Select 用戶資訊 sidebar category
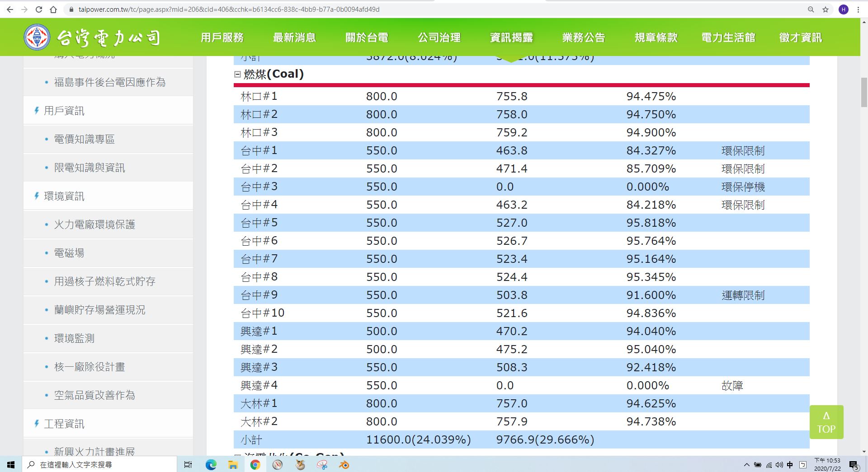Image resolution: width=868 pixels, height=472 pixels. click(x=64, y=111)
